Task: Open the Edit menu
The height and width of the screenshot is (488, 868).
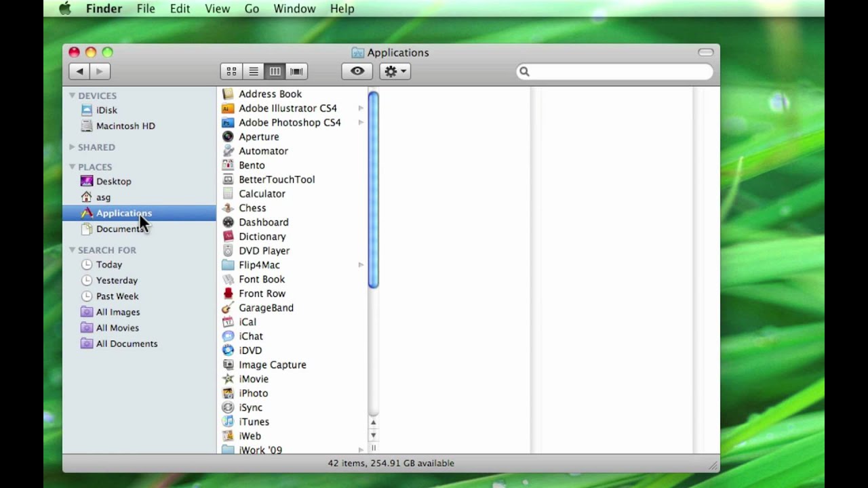Action: coord(180,9)
